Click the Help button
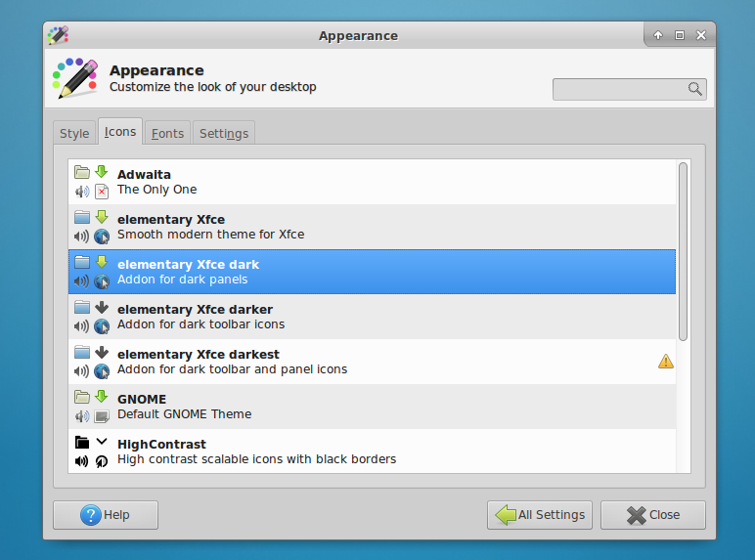The image size is (755, 560). [106, 515]
